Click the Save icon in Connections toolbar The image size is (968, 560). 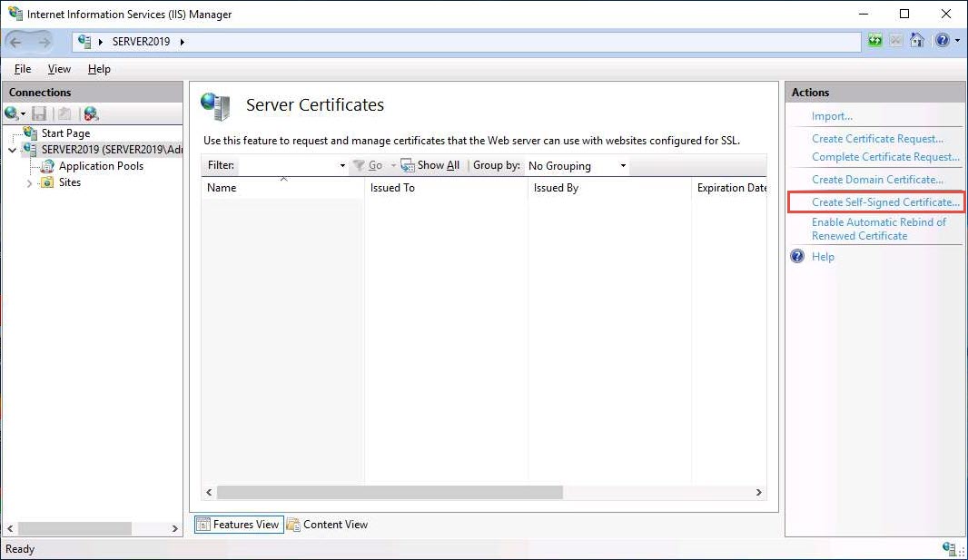tap(39, 113)
